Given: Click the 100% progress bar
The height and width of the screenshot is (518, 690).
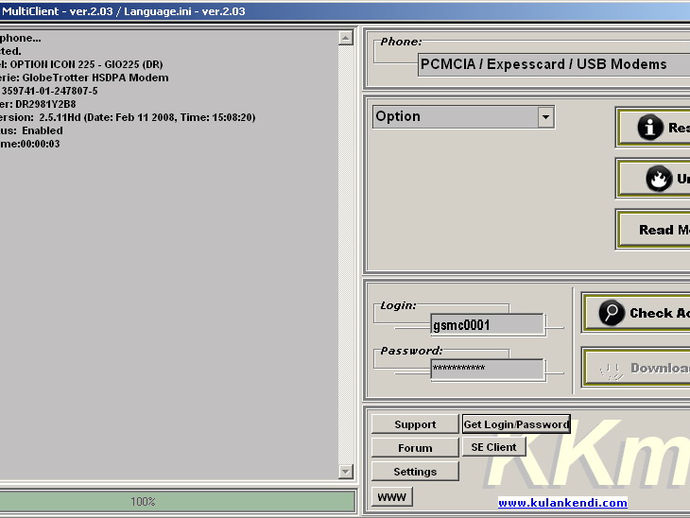Looking at the screenshot, I should point(177,501).
